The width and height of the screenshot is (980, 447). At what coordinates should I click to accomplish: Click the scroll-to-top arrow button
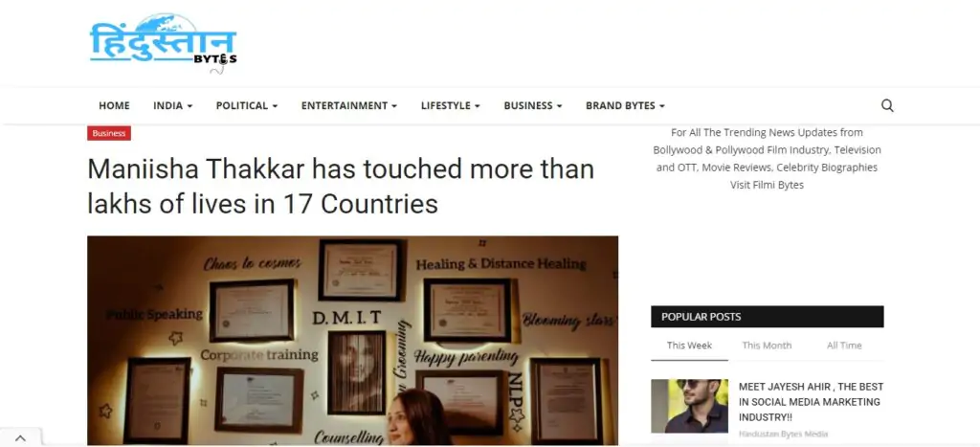(19, 438)
